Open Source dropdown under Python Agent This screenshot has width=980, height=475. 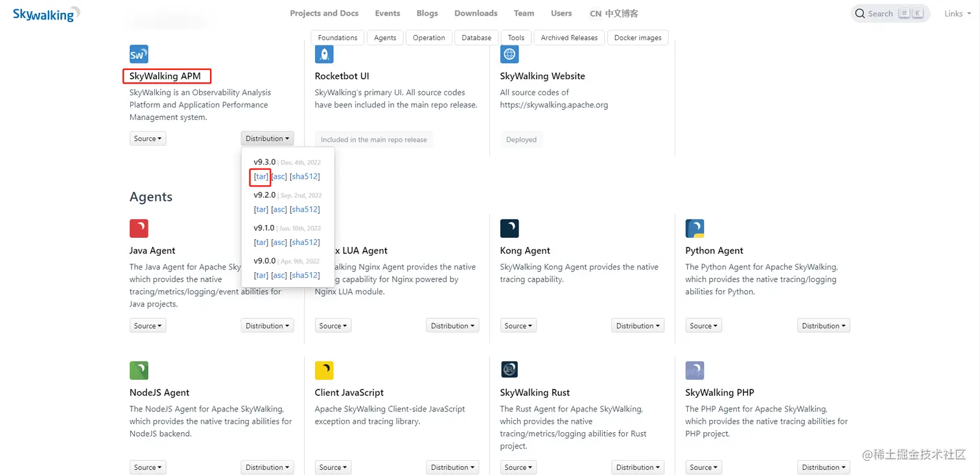pos(704,326)
